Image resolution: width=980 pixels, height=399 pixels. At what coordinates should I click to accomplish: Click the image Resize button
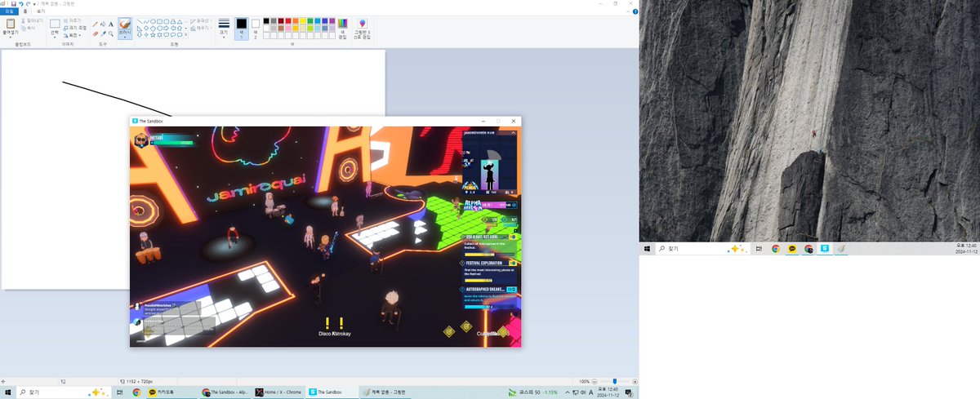pos(74,28)
